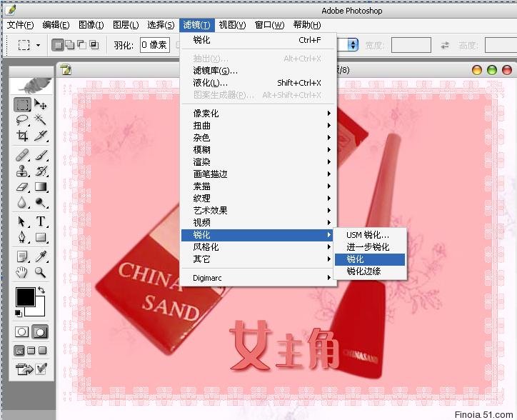Select the Gradient tool
Screen dimensions: 517x420
[41, 186]
